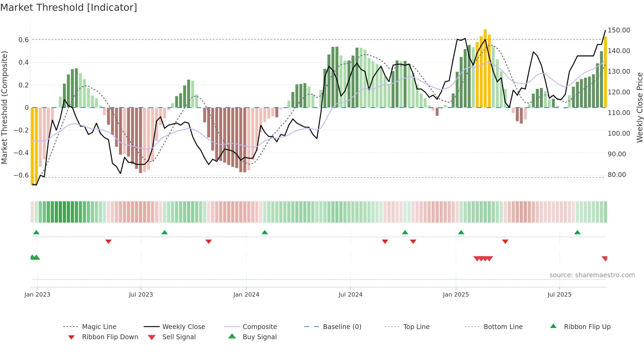Screen dimensions: 644x362
Task: Hide the Top Line via legend
Action: tap(407, 327)
